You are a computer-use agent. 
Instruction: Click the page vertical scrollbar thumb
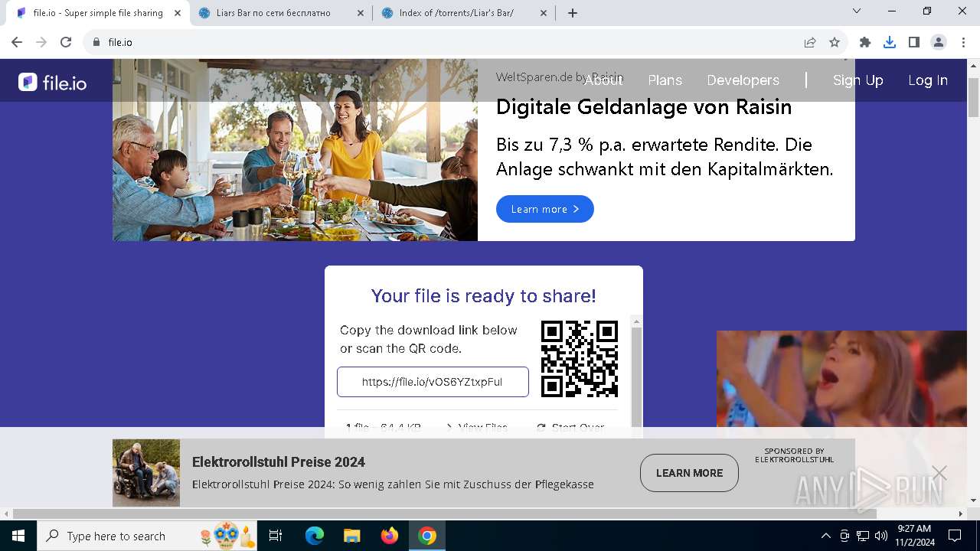pos(973,97)
